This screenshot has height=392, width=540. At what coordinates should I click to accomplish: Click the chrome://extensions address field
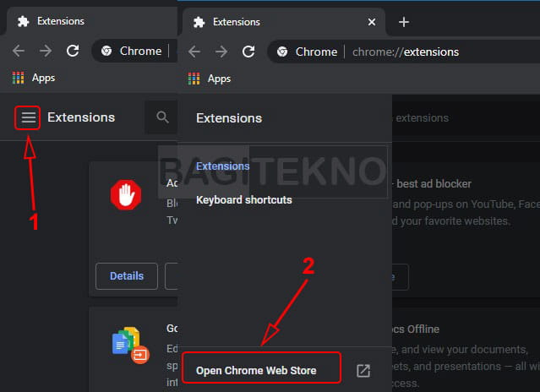pos(406,52)
